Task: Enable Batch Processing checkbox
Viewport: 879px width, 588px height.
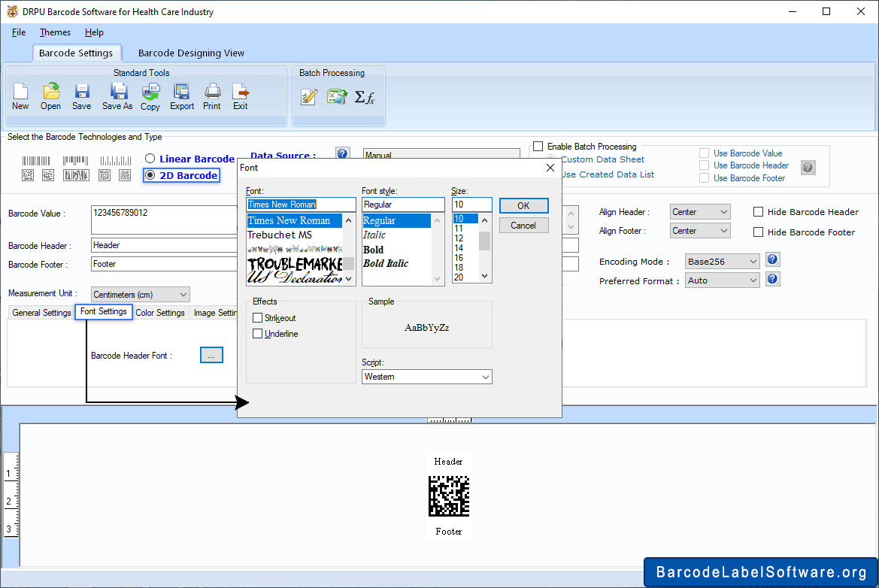Action: pos(538,147)
